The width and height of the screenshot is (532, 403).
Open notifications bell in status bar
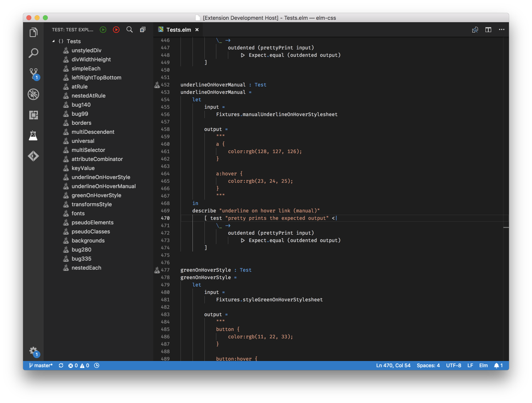tap(498, 365)
